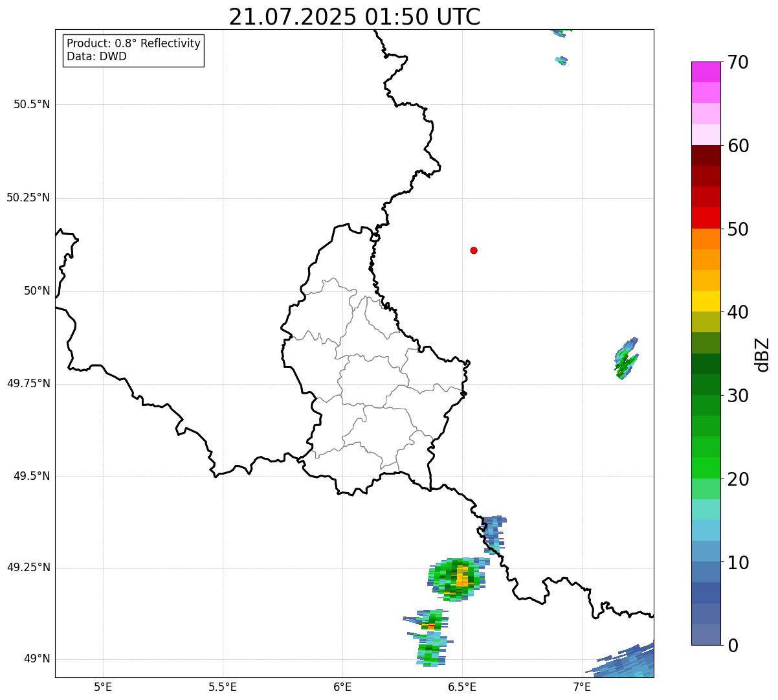Image resolution: width=778 pixels, height=700 pixels.
Task: Click the radar cell with red core near 49.1°N
Action: pos(428,620)
